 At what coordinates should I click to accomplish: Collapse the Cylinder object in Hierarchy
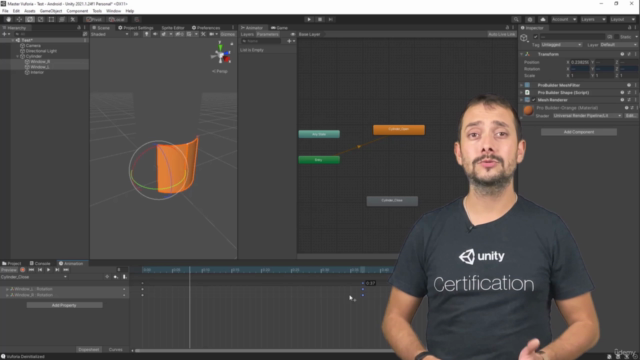point(18,56)
